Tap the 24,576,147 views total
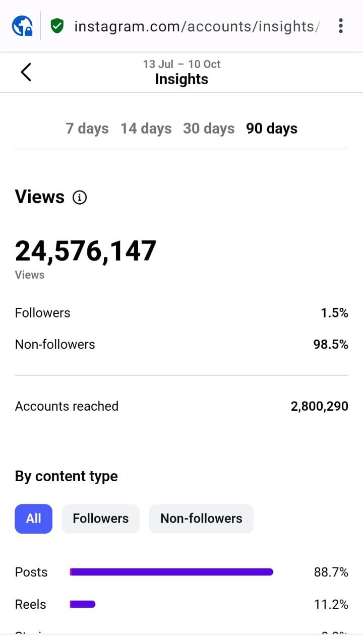363x644 pixels. 86,251
